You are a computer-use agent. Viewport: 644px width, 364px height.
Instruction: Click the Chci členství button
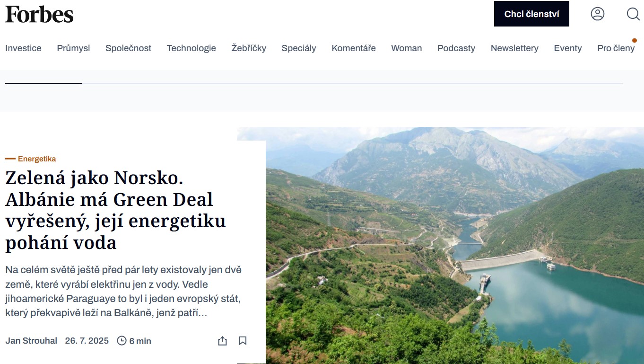click(531, 14)
